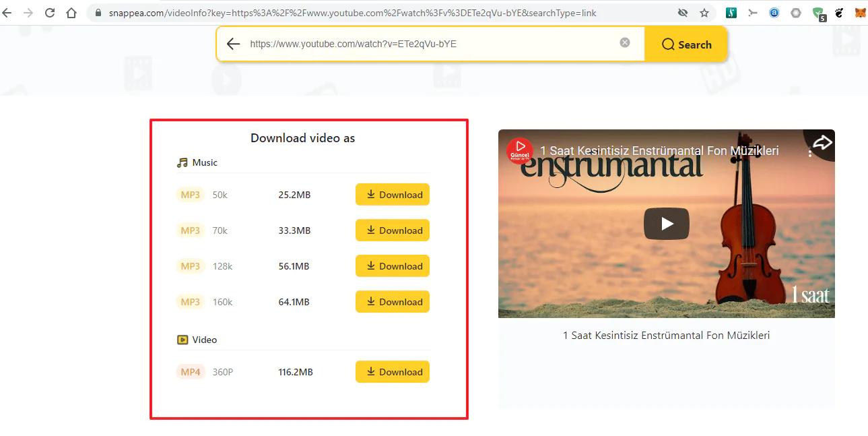Click the music note icon
Image resolution: width=868 pixels, height=436 pixels.
tap(182, 162)
